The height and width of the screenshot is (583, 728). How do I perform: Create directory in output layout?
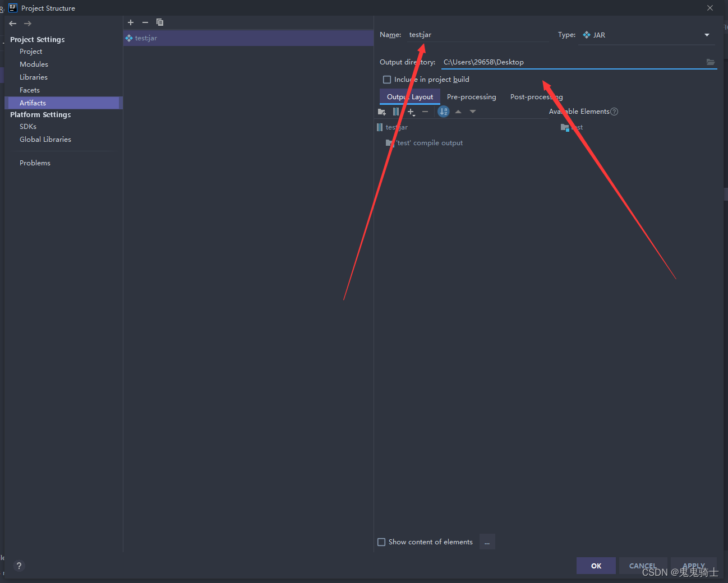[x=382, y=112]
